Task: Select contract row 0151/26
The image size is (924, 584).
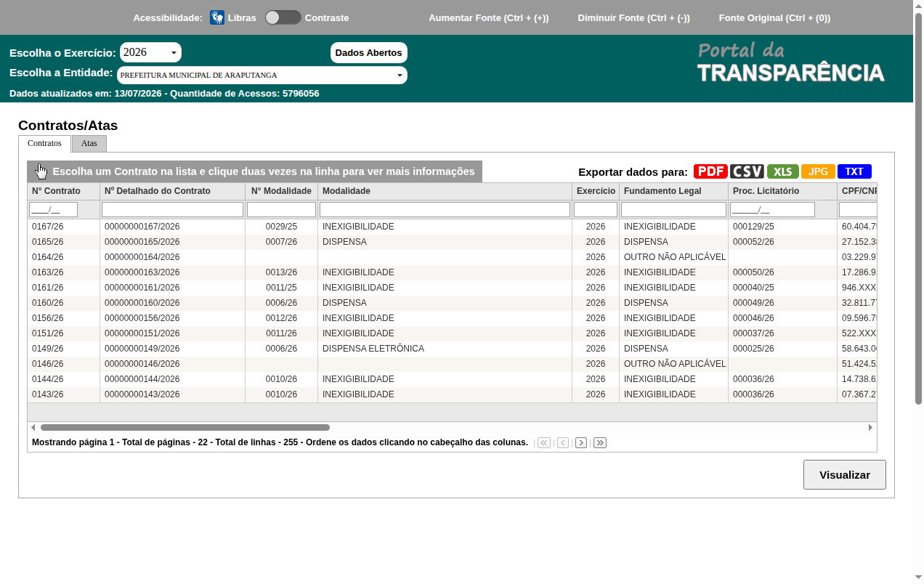Action: click(452, 333)
